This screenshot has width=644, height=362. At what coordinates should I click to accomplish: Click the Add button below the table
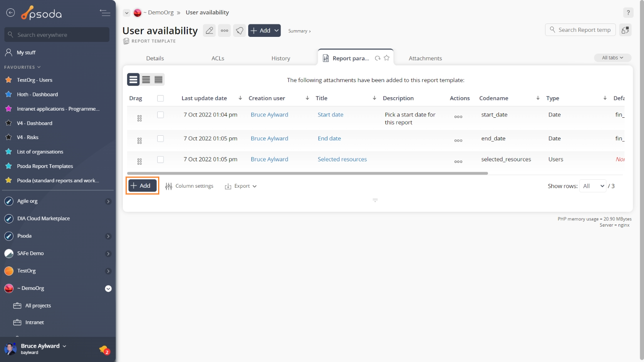point(142,186)
